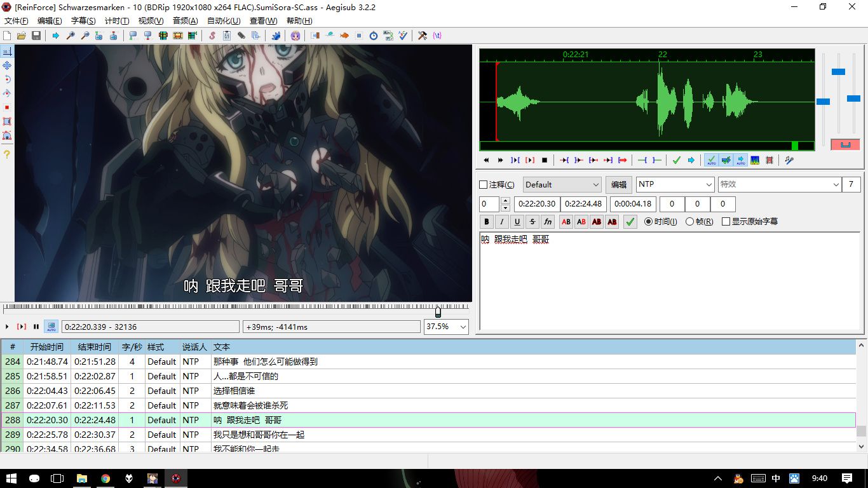Stop audio playback square button
Viewport: 868px width, 488px height.
pyautogui.click(x=545, y=160)
